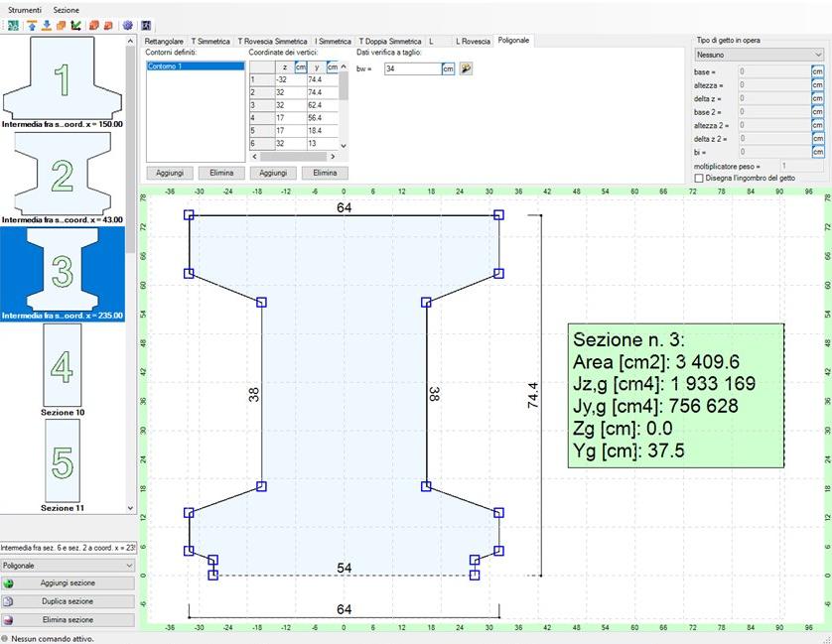Open the cm unit selector beside bw
Image resolution: width=832 pixels, height=644 pixels.
[x=448, y=68]
